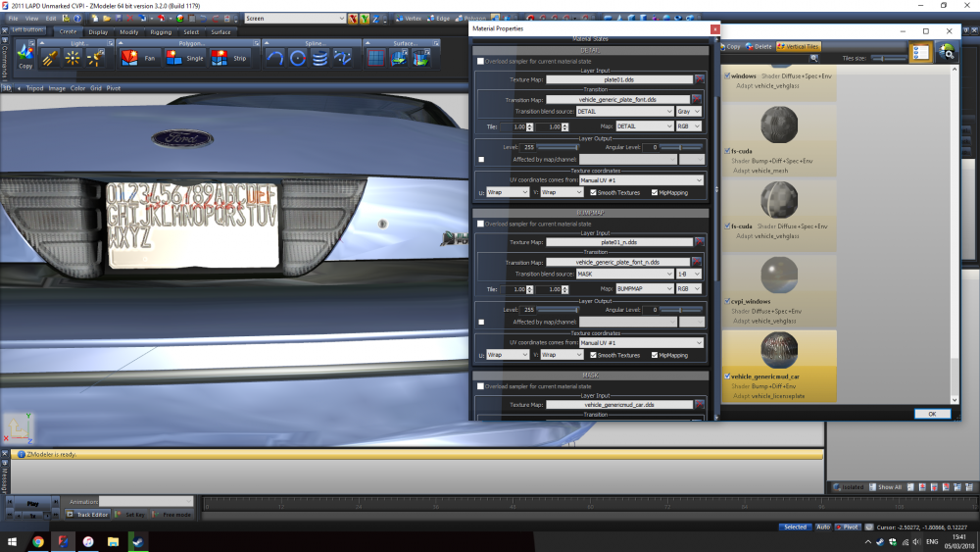Click OK in the materials browser
Image resolution: width=980 pixels, height=552 pixels.
pos(932,414)
